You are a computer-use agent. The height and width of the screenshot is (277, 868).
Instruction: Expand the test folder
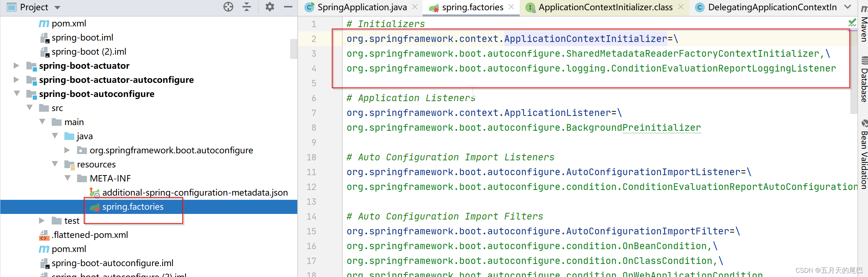pos(42,221)
